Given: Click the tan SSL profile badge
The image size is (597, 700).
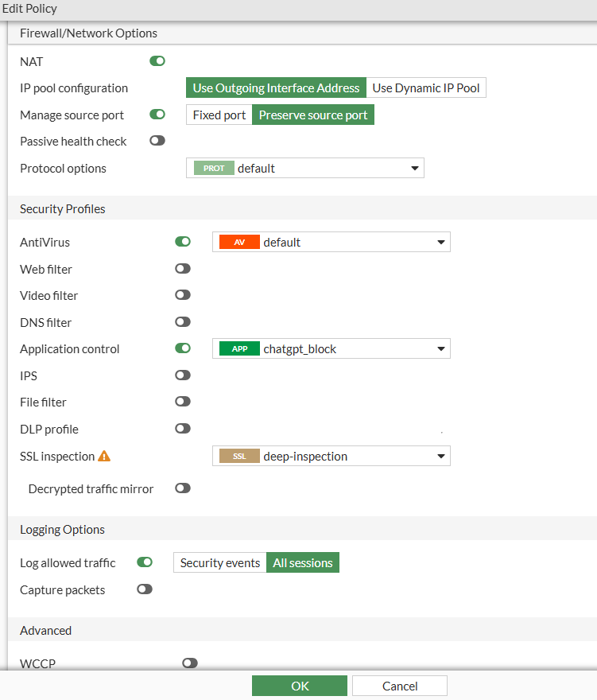Looking at the screenshot, I should tap(239, 457).
